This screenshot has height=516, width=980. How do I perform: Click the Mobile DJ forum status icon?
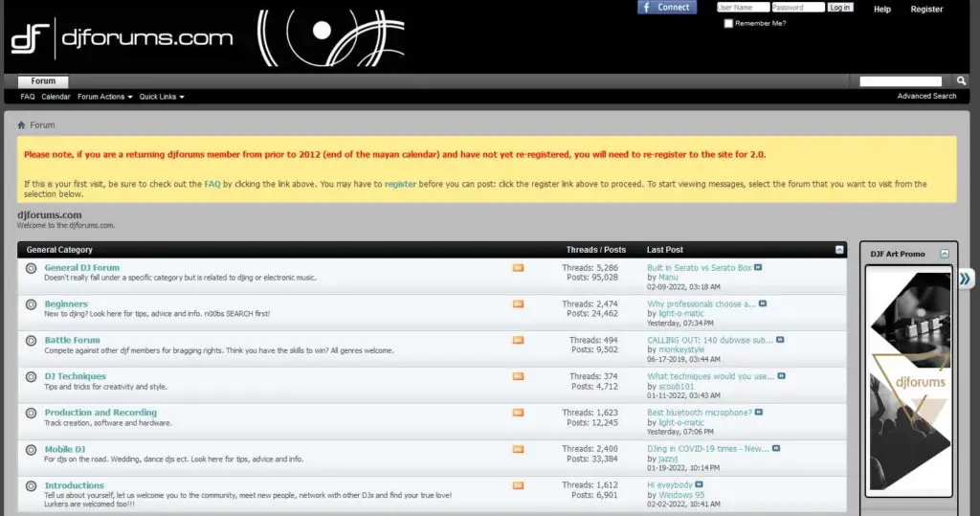(31, 450)
